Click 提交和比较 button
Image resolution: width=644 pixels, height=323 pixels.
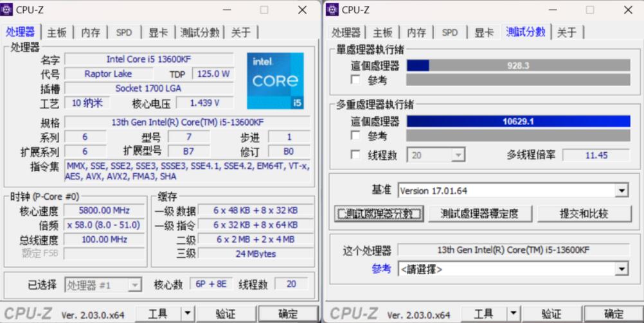coord(584,214)
